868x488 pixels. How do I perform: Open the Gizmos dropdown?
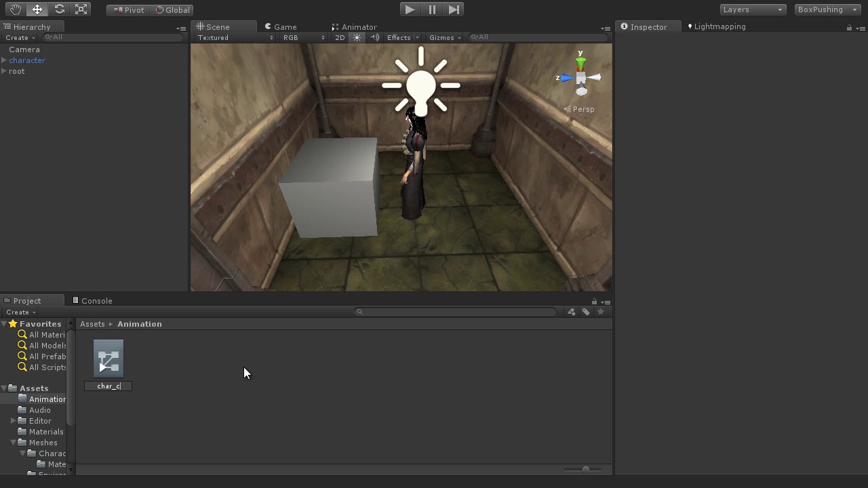click(x=446, y=37)
